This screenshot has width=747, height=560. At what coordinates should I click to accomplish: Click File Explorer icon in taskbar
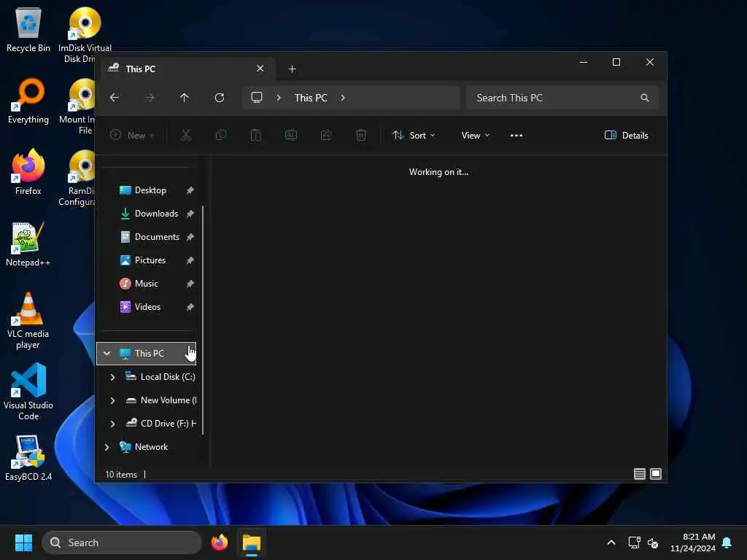click(x=252, y=542)
